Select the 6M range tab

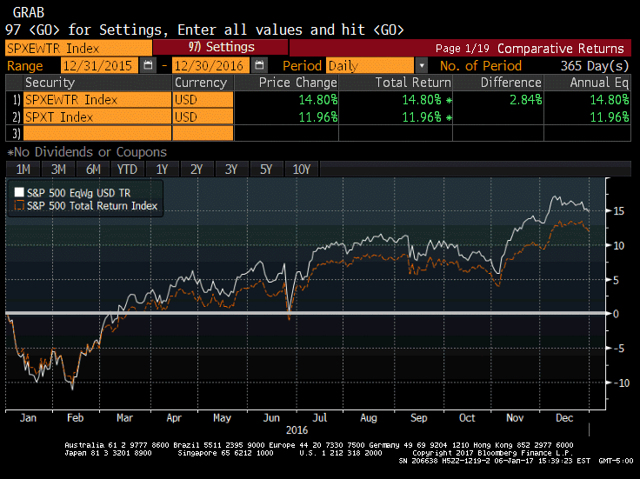pyautogui.click(x=93, y=169)
